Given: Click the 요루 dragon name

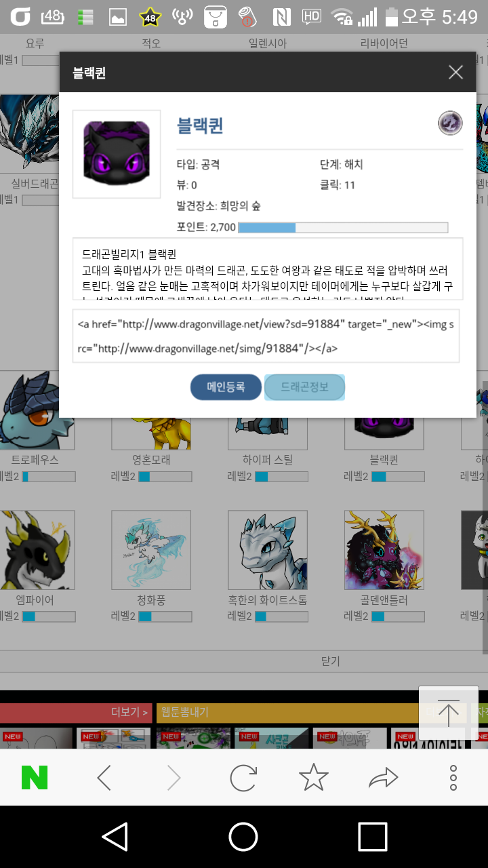Looking at the screenshot, I should point(35,43).
